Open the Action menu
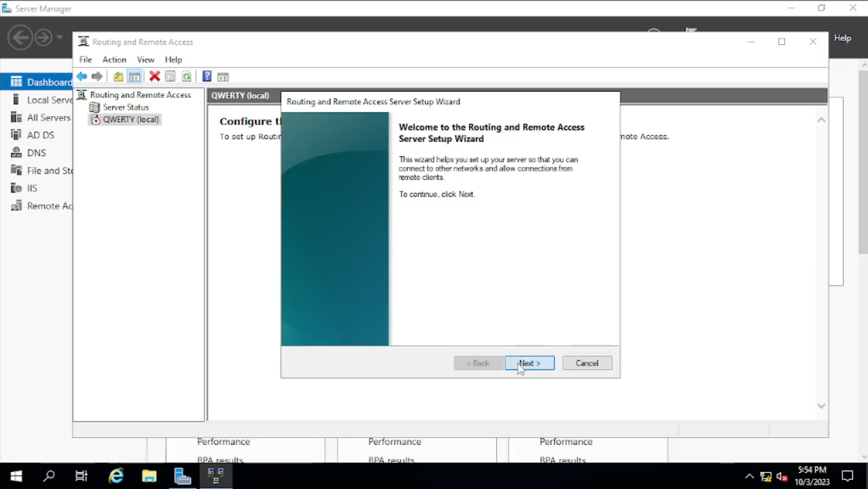The height and width of the screenshot is (489, 868). [114, 60]
